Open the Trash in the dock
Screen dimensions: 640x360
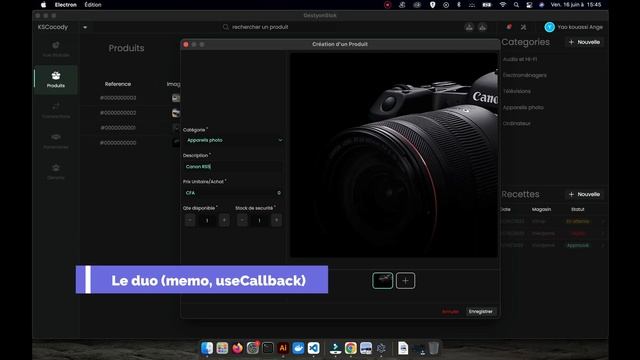(x=433, y=348)
